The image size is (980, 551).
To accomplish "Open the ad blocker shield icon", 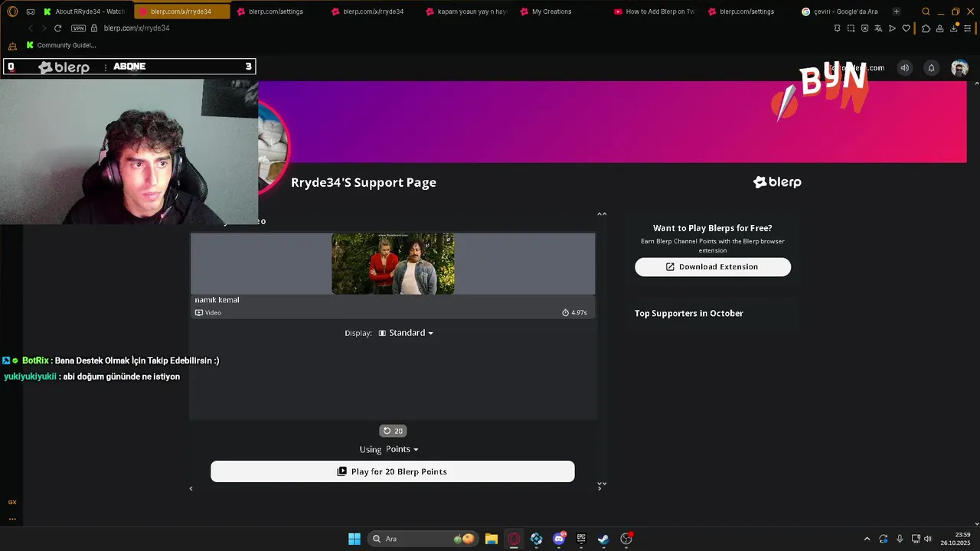I will click(x=864, y=28).
